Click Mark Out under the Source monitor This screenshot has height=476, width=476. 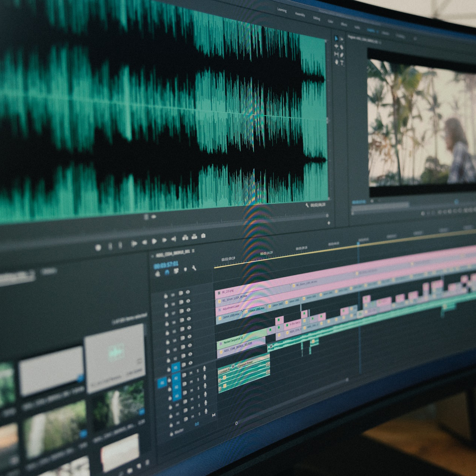[x=120, y=245]
